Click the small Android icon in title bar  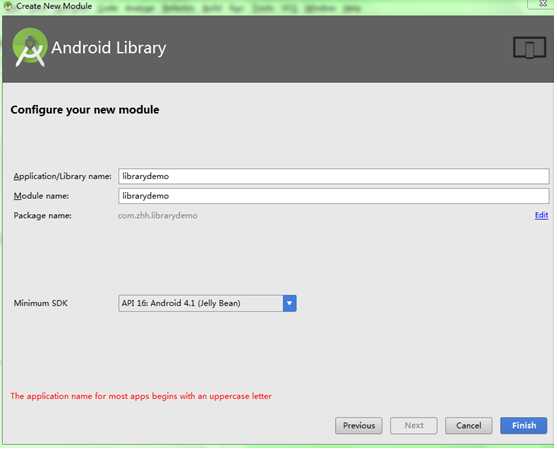point(7,6)
